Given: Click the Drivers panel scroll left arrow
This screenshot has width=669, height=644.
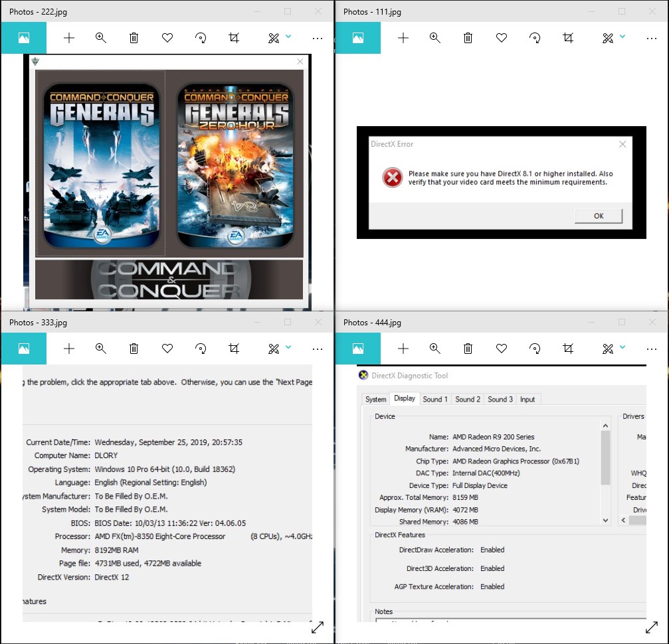Looking at the screenshot, I should pyautogui.click(x=623, y=521).
